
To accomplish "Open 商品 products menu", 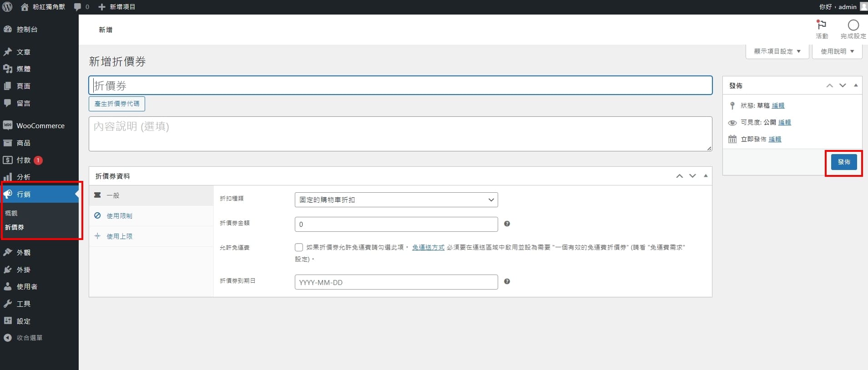I will (39, 143).
